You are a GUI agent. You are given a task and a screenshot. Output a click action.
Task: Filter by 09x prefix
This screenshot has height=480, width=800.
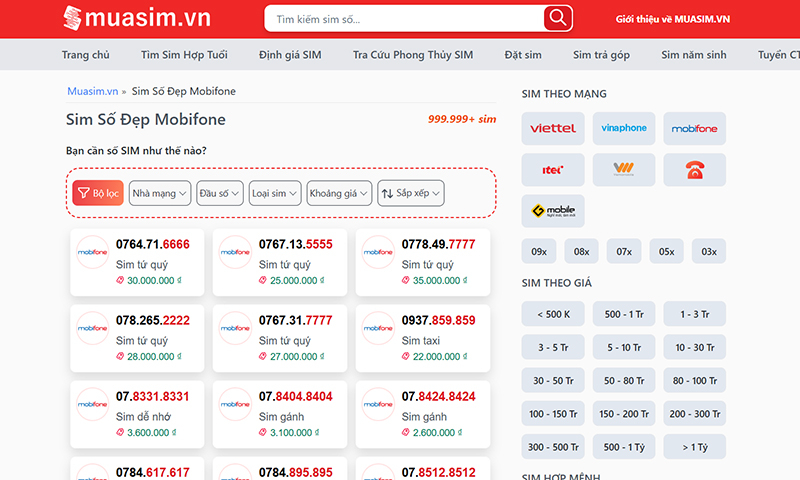pos(539,251)
